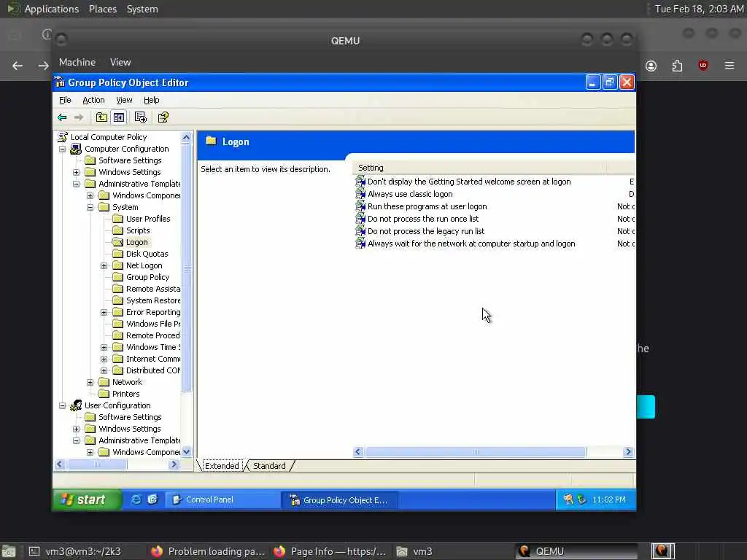This screenshot has height=560, width=747.
Task: Click the Up one level folder icon
Action: click(x=101, y=117)
